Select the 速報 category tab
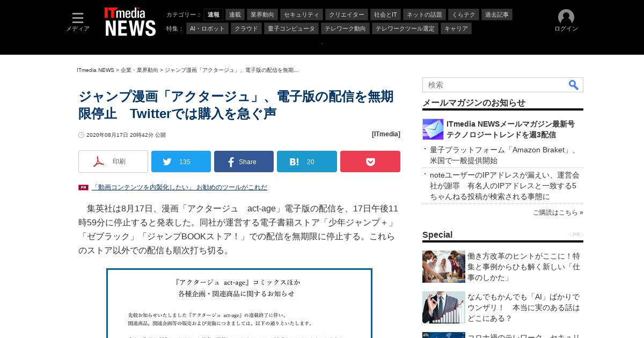644x338 pixels. 214,14
